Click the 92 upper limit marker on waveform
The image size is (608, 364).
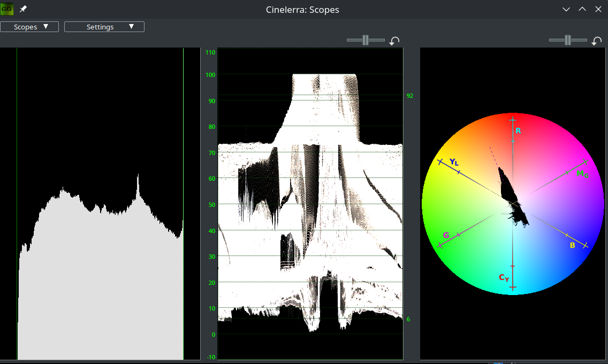409,96
